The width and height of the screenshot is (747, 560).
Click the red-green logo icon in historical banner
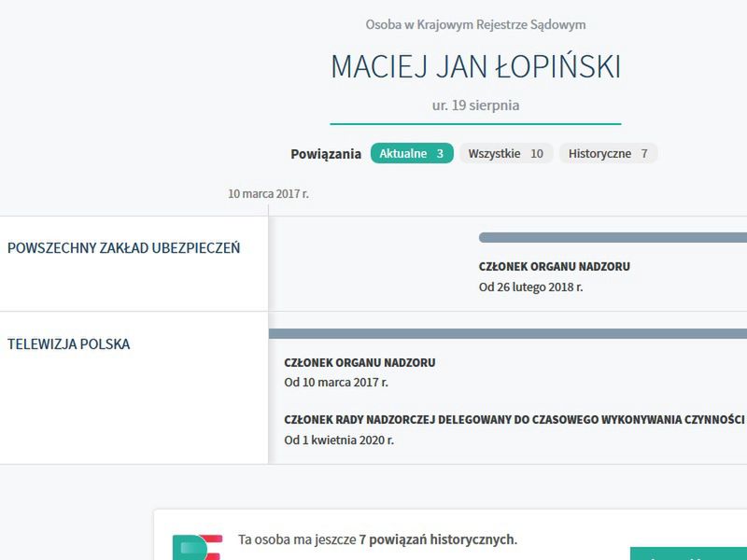pyautogui.click(x=197, y=547)
